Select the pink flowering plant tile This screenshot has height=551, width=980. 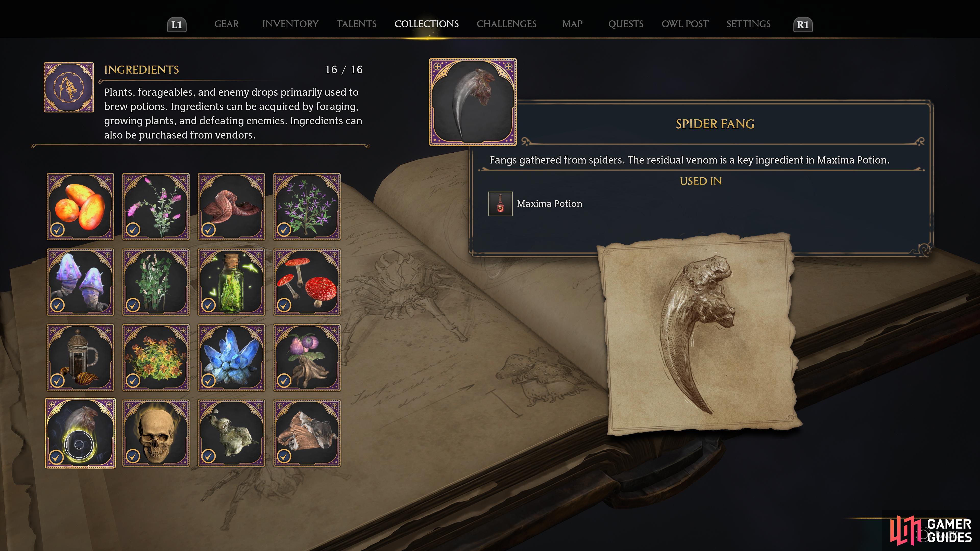156,206
